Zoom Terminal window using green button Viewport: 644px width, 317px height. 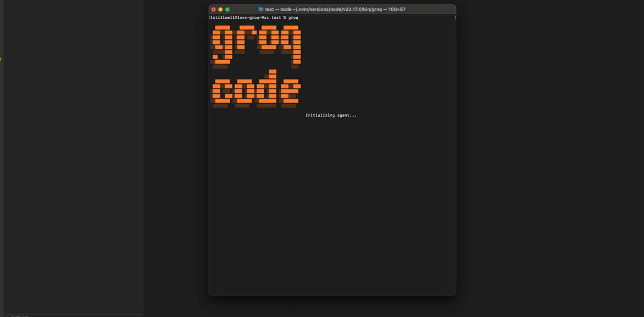pyautogui.click(x=228, y=9)
